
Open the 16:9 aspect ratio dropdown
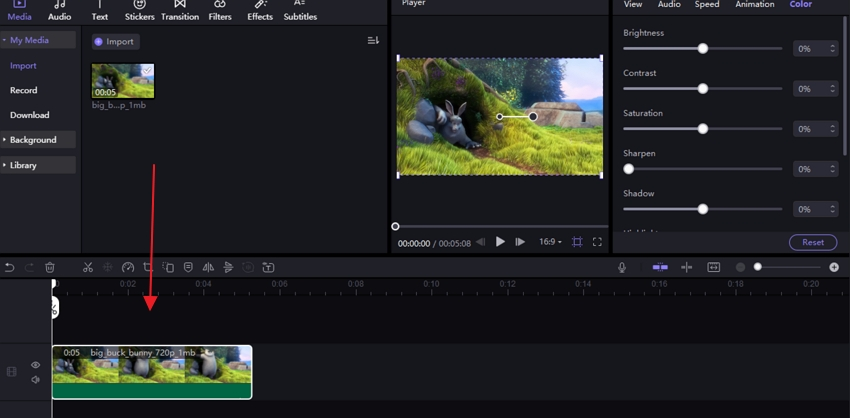click(550, 242)
